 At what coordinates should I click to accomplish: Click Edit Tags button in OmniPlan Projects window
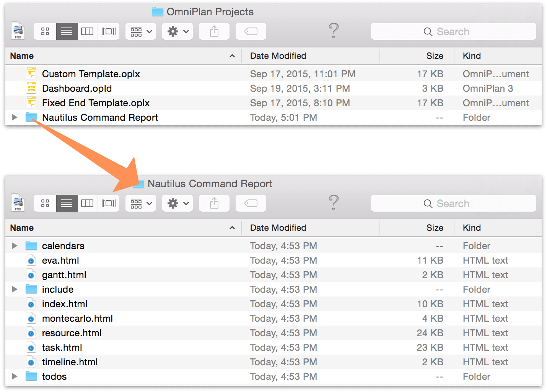[x=251, y=31]
